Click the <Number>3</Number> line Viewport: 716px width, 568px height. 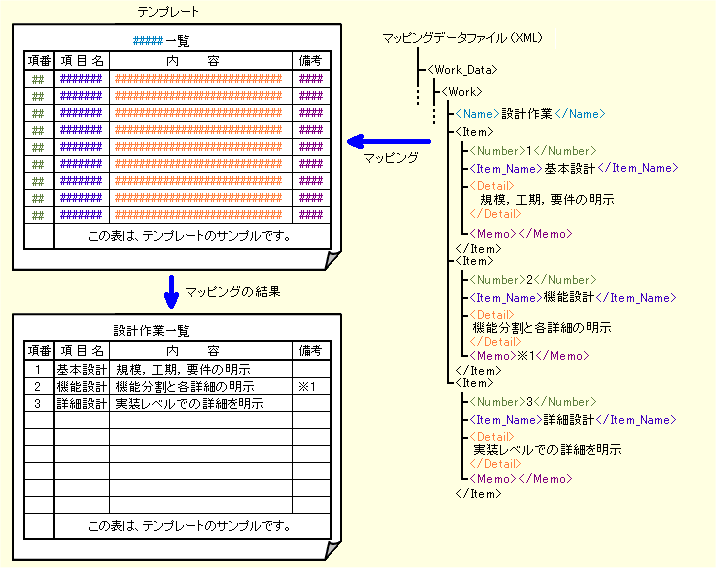point(532,402)
